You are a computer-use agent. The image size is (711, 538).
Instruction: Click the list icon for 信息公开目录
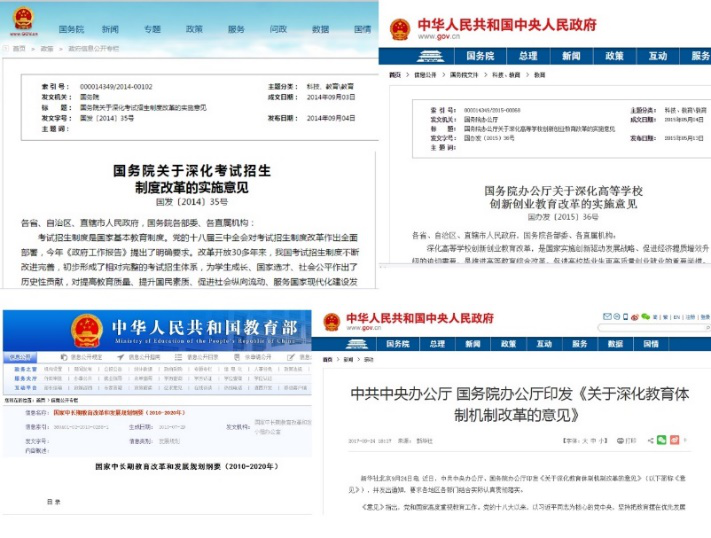pyautogui.click(x=178, y=357)
